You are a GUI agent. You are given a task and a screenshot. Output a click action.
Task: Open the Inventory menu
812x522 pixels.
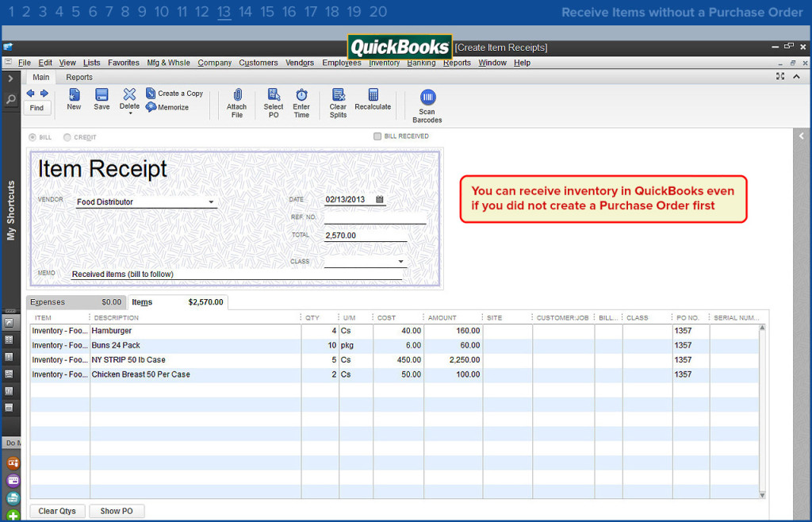(385, 63)
